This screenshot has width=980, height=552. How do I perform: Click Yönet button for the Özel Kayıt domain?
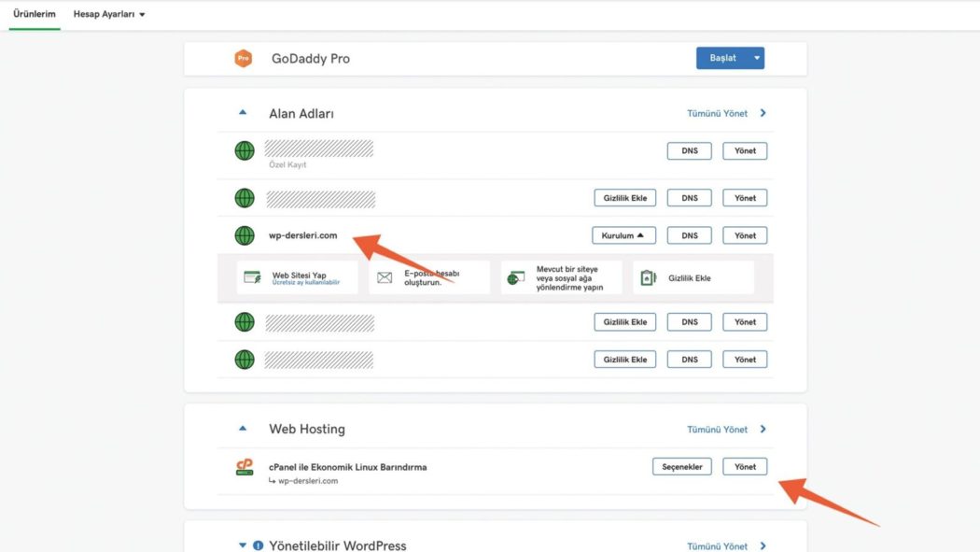pyautogui.click(x=745, y=150)
